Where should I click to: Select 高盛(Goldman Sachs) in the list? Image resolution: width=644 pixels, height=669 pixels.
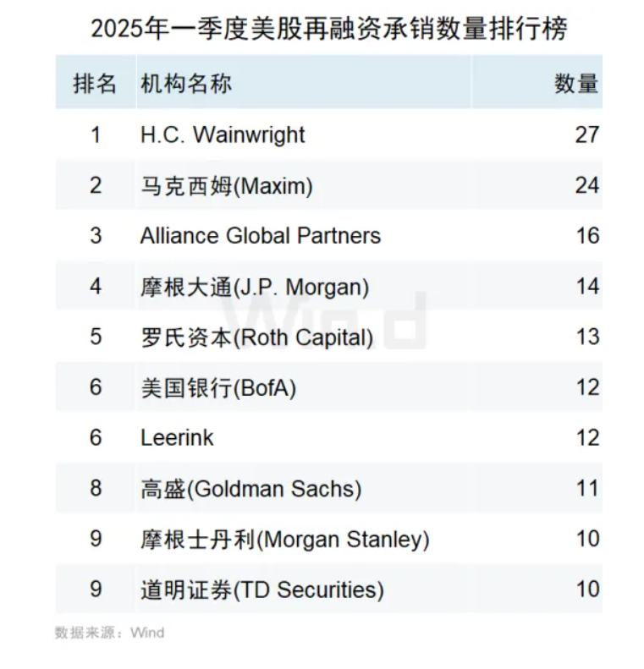250,489
